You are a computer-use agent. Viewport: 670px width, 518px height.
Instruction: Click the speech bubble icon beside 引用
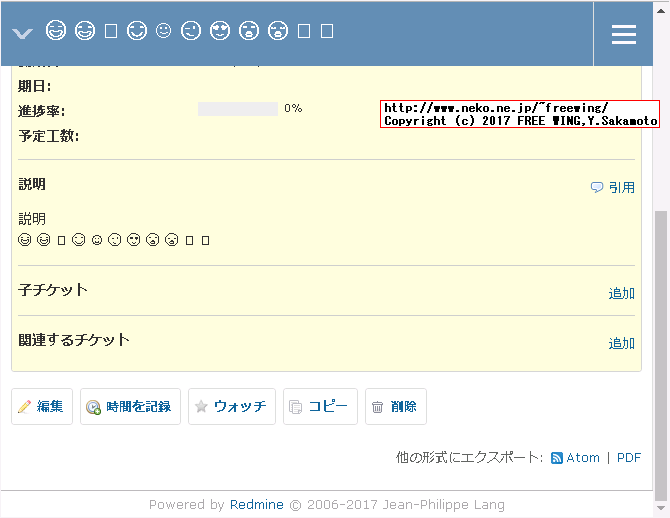coord(597,187)
